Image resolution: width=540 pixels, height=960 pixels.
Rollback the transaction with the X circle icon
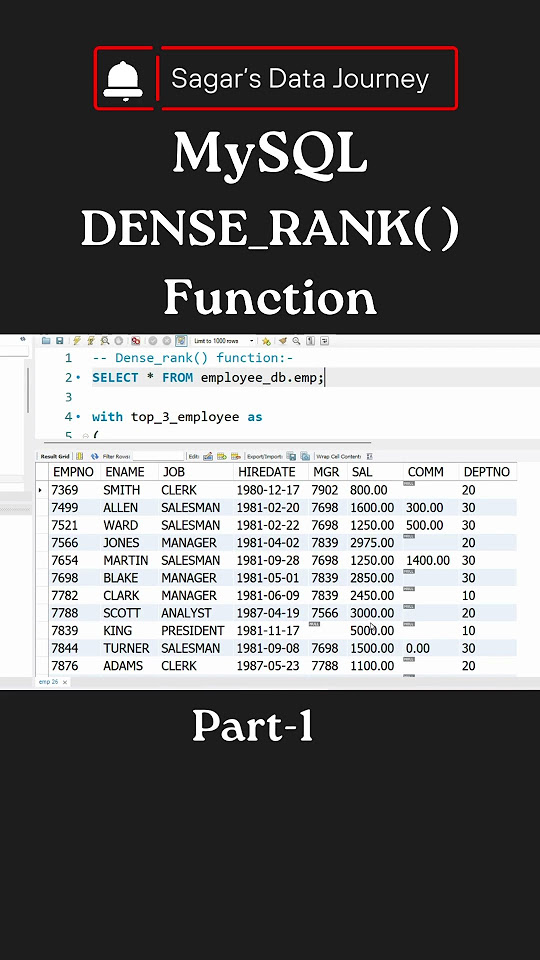coord(166,340)
